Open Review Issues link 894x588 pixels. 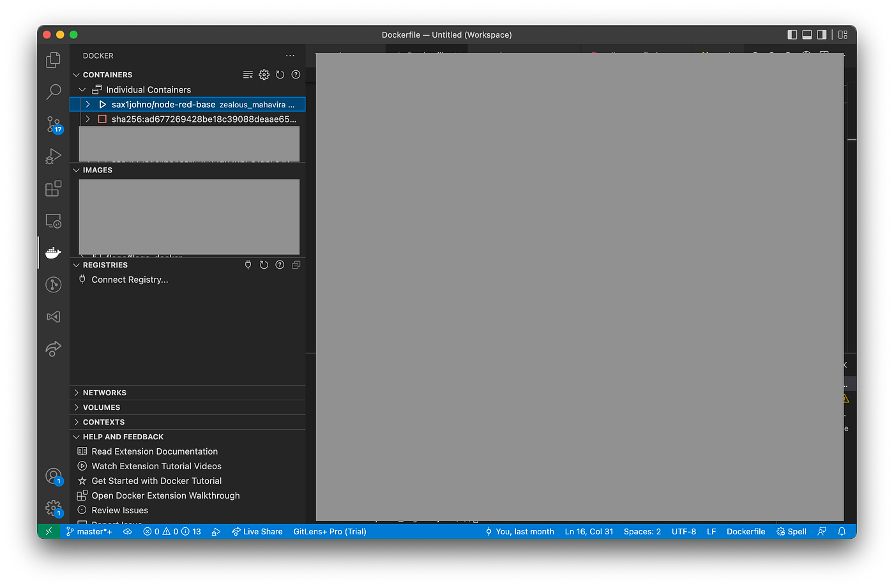(119, 510)
